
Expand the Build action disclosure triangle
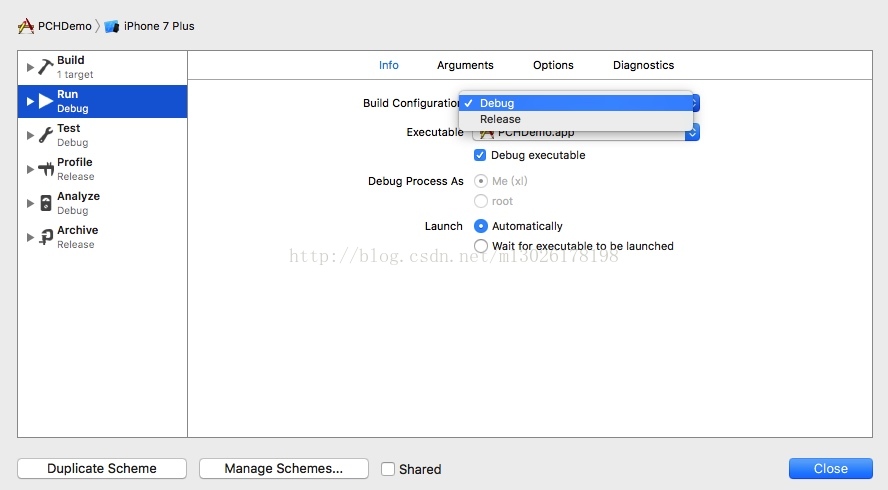click(x=30, y=67)
